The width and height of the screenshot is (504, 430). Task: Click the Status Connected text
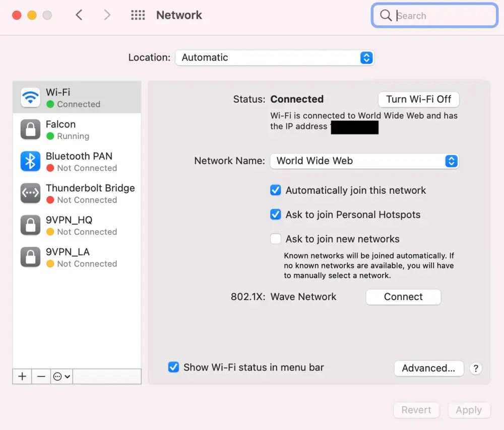[297, 99]
